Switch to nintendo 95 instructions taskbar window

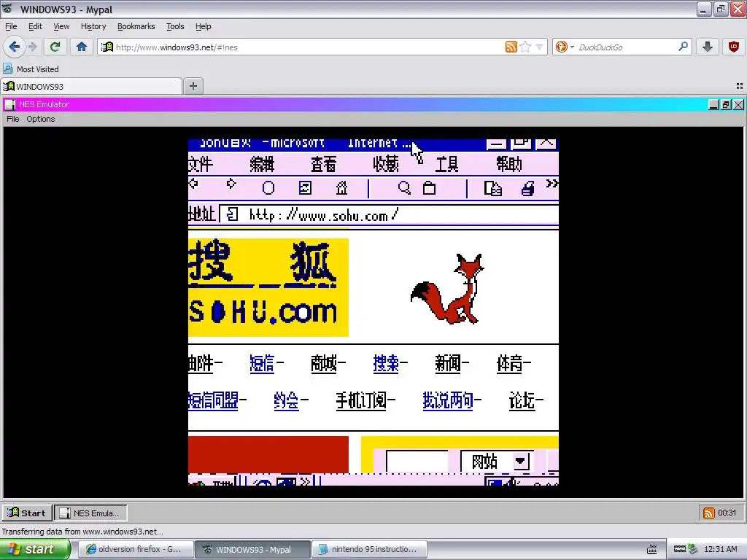(x=369, y=549)
